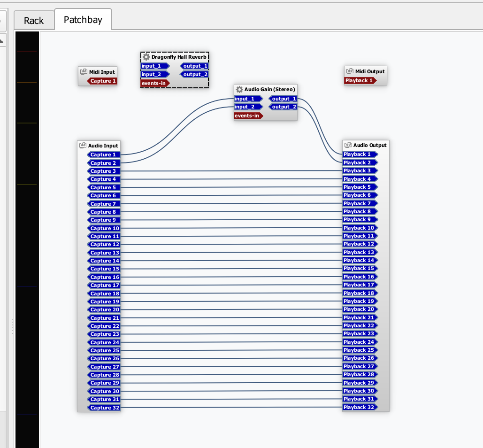Click the Audio Output device icon
The width and height of the screenshot is (483, 448).
tap(348, 145)
